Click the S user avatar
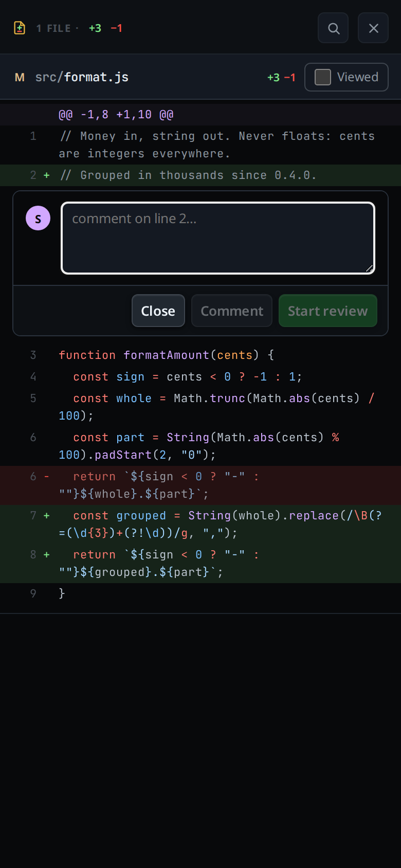 pyautogui.click(x=38, y=218)
